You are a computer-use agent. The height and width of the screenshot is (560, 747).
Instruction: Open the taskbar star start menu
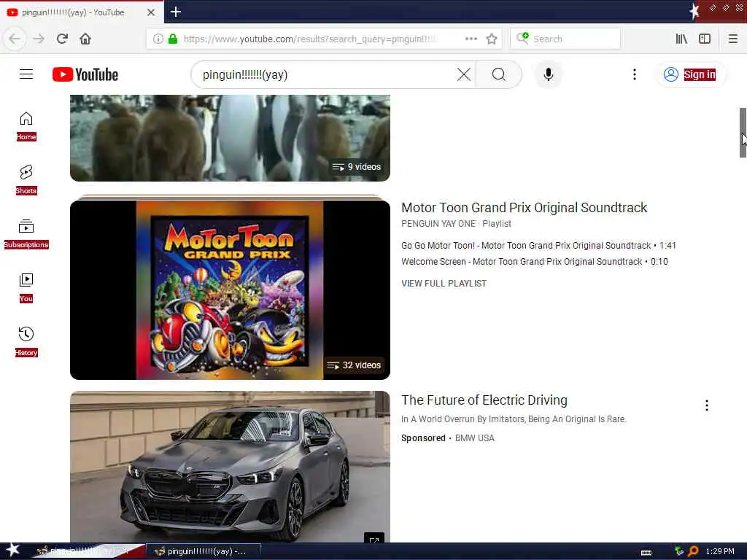(x=12, y=550)
